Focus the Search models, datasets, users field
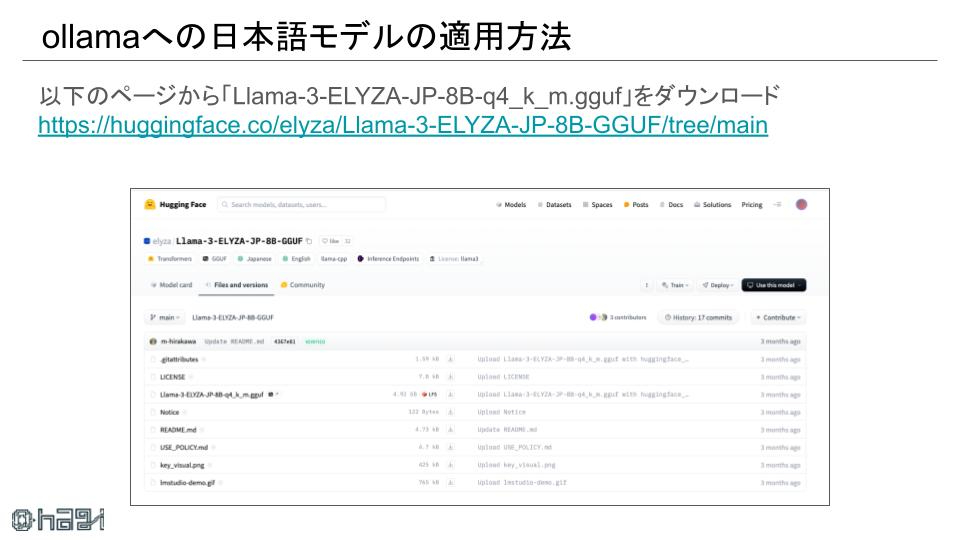The width and height of the screenshot is (960, 540). [x=301, y=204]
